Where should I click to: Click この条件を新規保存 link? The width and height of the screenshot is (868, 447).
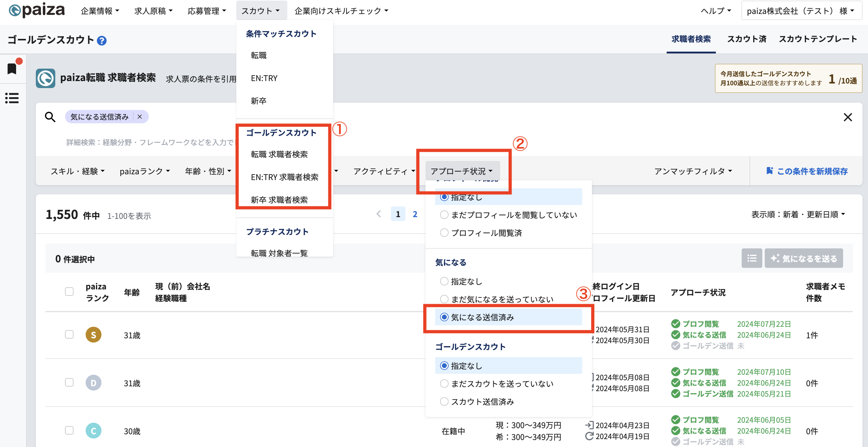(812, 171)
